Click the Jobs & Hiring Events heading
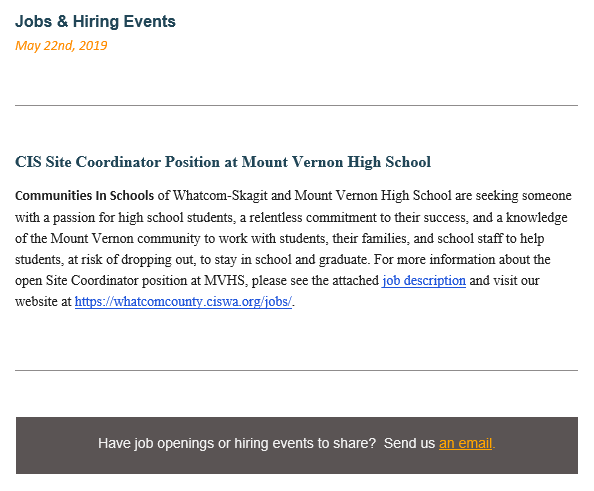Viewport: 594px width, 491px height. coord(95,21)
